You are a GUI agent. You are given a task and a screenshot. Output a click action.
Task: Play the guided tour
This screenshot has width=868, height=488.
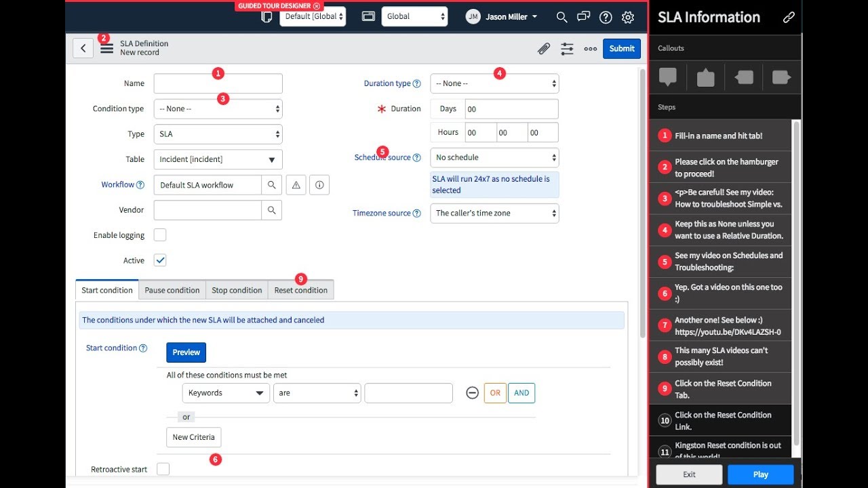pos(761,474)
